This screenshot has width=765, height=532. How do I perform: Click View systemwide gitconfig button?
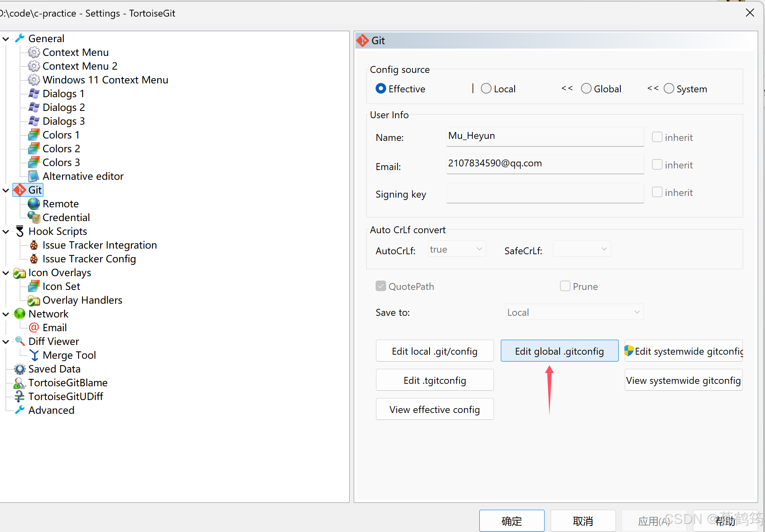684,380
